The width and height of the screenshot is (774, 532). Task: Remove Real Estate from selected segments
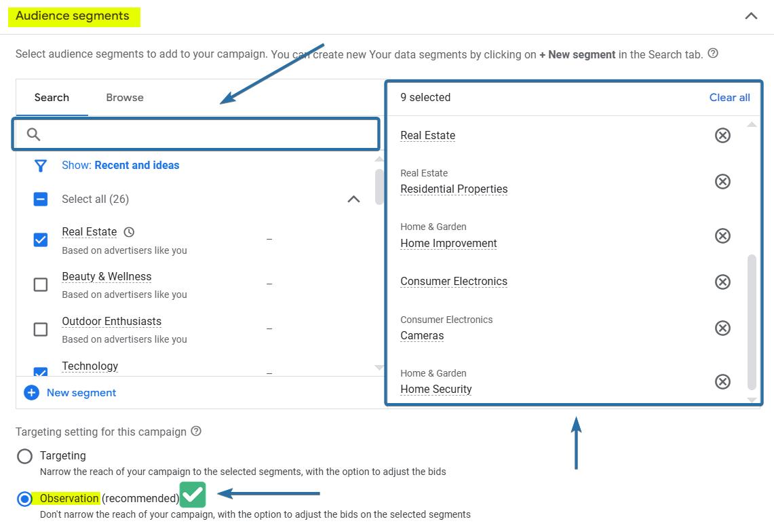point(722,136)
